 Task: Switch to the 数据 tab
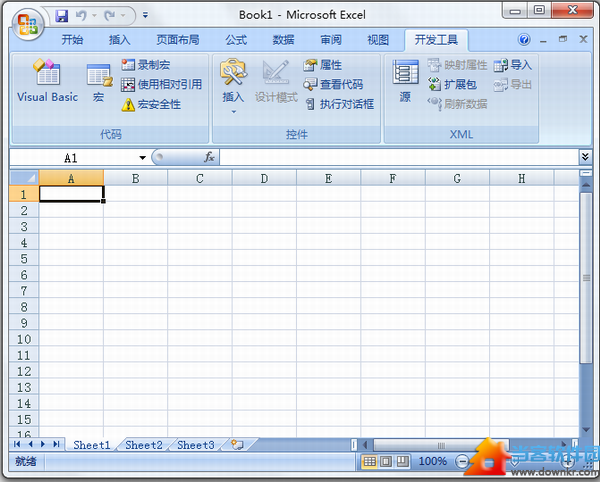click(x=284, y=39)
